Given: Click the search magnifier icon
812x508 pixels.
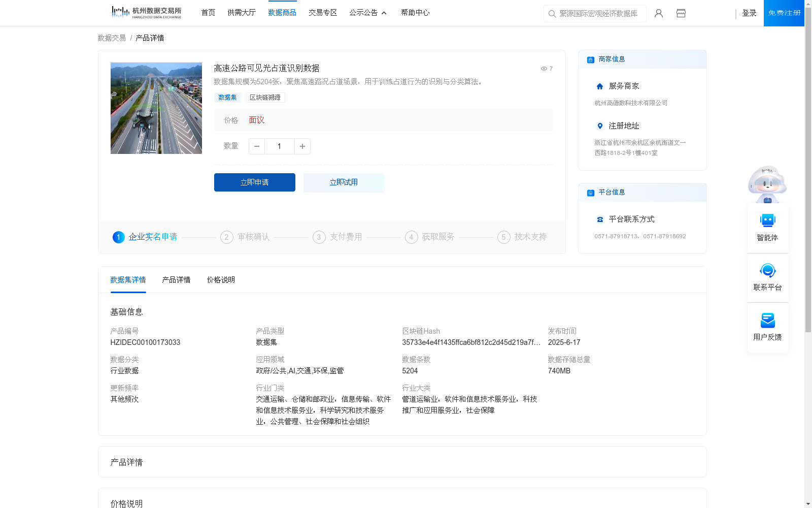Looking at the screenshot, I should click(552, 14).
